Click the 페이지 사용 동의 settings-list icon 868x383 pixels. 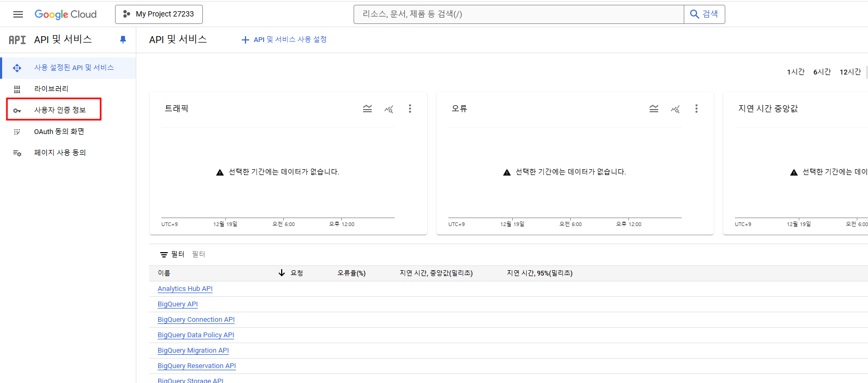click(x=17, y=153)
